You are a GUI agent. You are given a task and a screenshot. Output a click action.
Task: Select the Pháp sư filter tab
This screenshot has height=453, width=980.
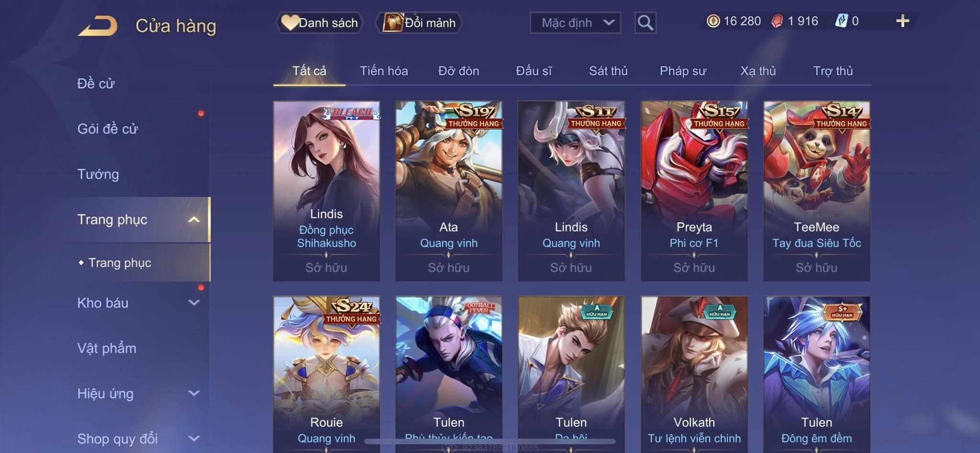tap(683, 71)
